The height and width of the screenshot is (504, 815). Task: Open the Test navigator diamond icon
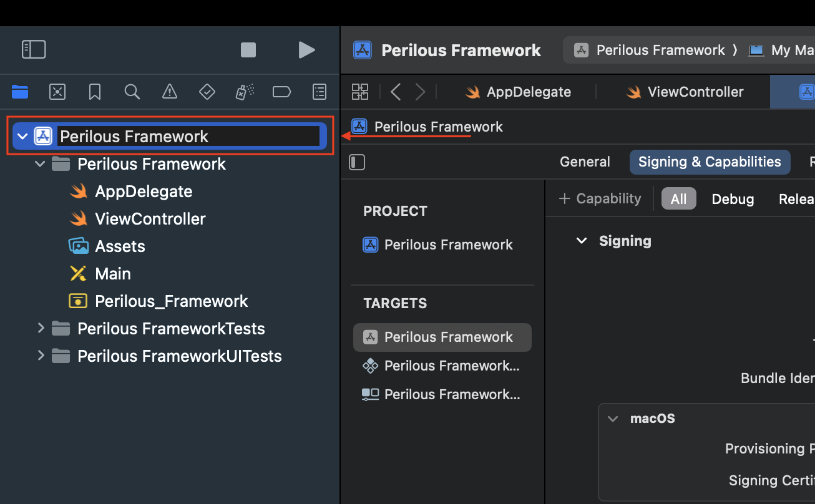[207, 92]
